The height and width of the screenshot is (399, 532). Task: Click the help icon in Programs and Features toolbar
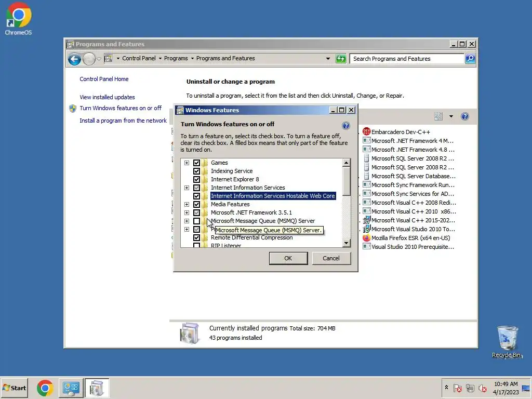(465, 117)
